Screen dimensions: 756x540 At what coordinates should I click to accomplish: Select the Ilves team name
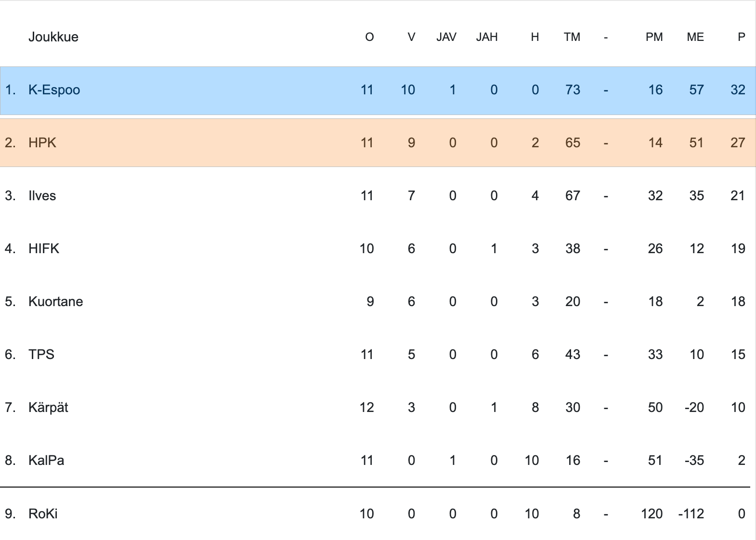[42, 196]
